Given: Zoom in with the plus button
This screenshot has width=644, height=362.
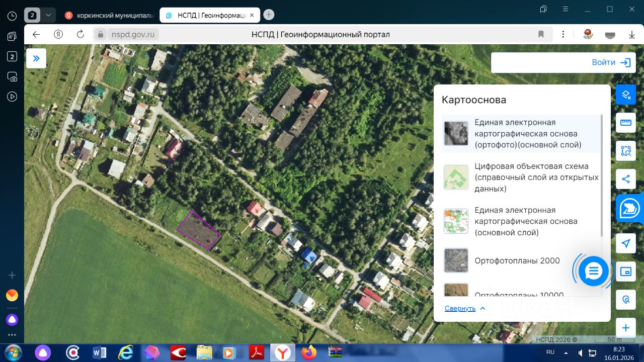Looking at the screenshot, I should 626,328.
